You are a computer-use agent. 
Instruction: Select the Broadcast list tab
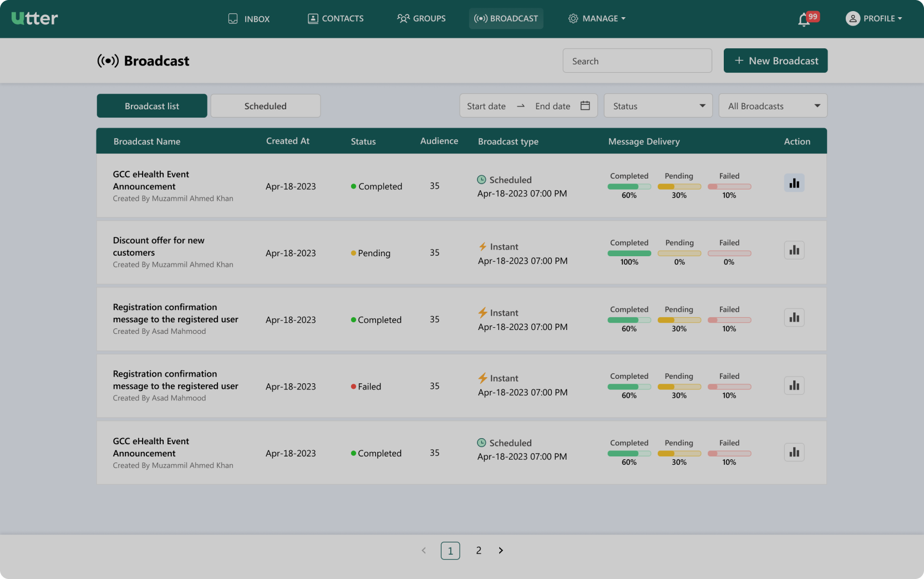tap(152, 105)
